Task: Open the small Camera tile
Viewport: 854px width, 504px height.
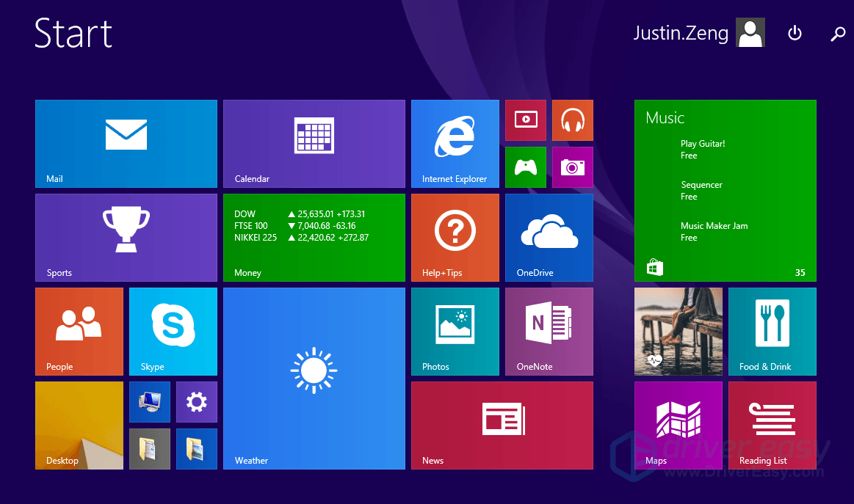Action: [x=573, y=167]
